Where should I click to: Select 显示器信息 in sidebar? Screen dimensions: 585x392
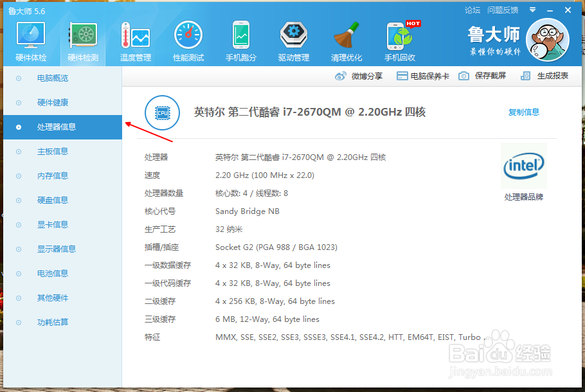[63, 249]
